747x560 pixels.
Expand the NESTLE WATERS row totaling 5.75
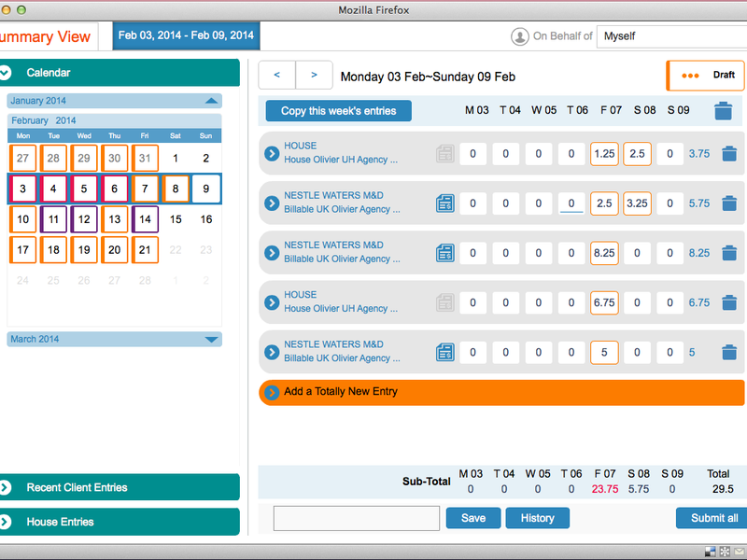click(272, 203)
